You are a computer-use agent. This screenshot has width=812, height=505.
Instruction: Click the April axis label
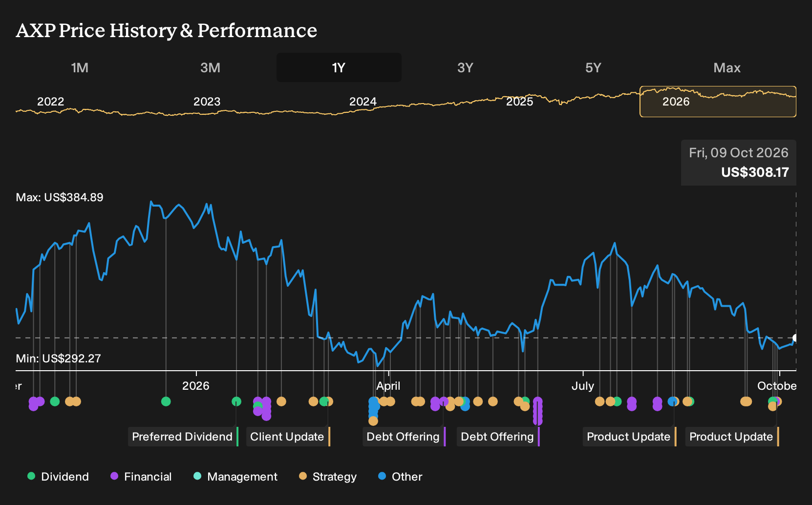[388, 386]
